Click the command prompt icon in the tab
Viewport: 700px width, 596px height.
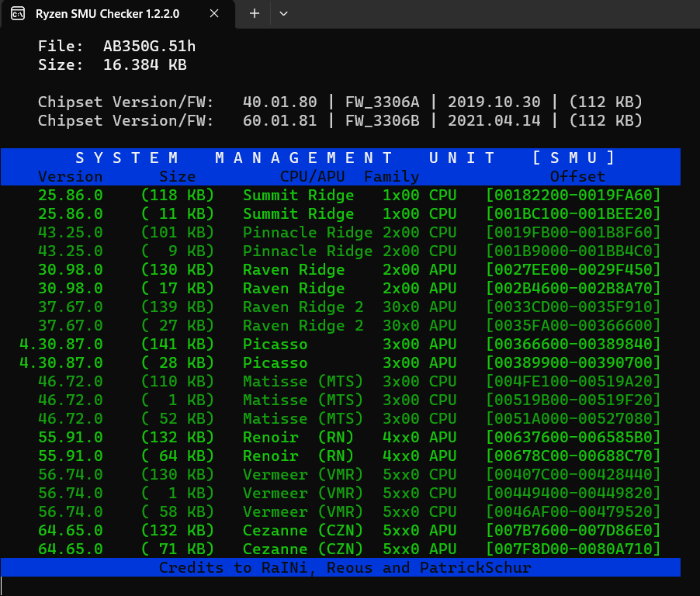click(18, 14)
